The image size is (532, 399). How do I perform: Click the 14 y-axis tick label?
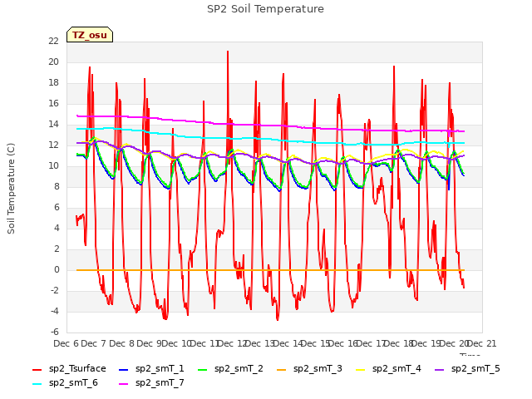coord(53,124)
